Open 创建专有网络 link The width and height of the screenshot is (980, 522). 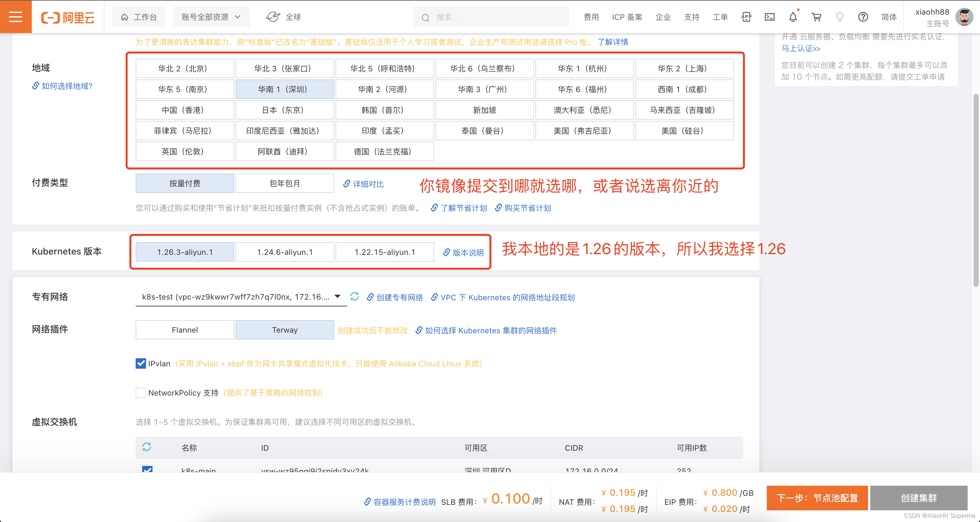(395, 297)
